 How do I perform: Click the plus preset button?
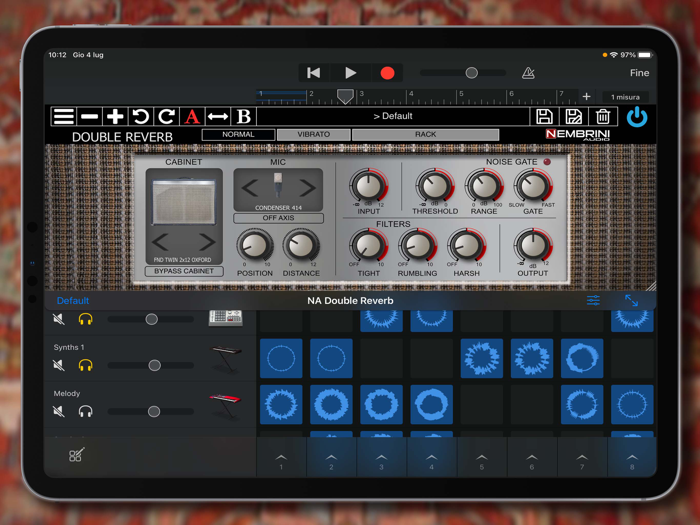click(115, 117)
